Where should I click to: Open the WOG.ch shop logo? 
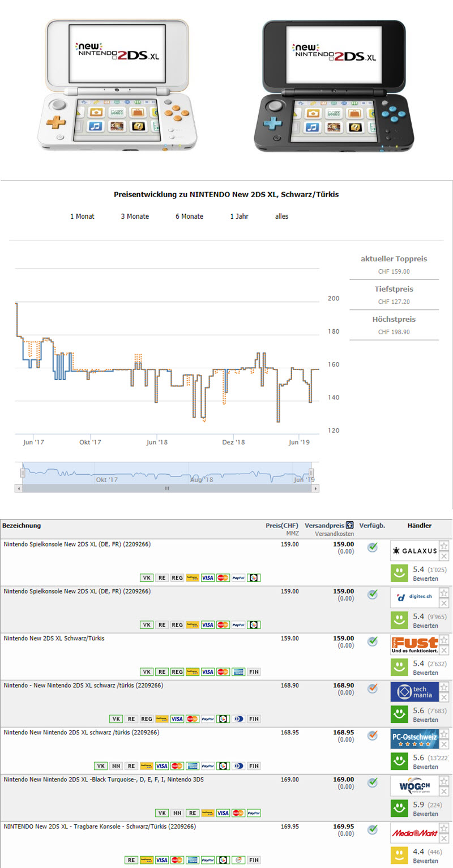tap(414, 786)
